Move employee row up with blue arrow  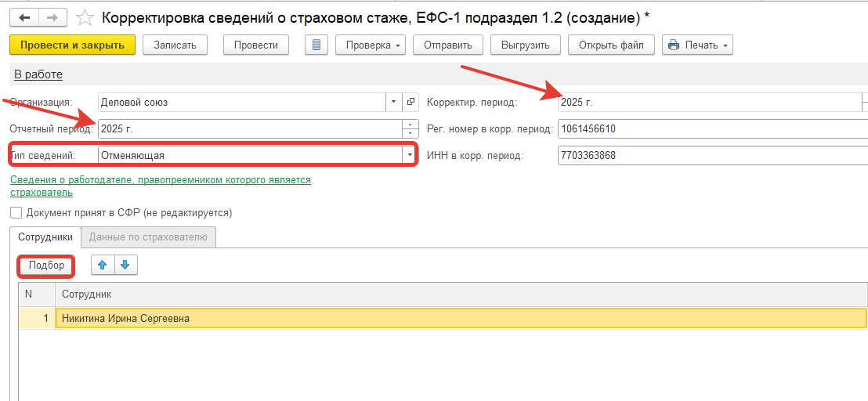103,266
